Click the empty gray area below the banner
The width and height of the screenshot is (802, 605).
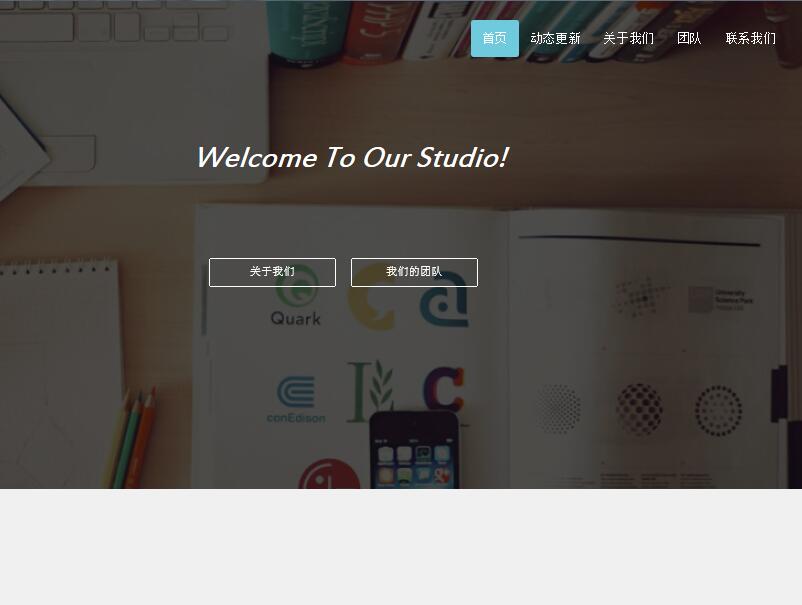tap(401, 547)
